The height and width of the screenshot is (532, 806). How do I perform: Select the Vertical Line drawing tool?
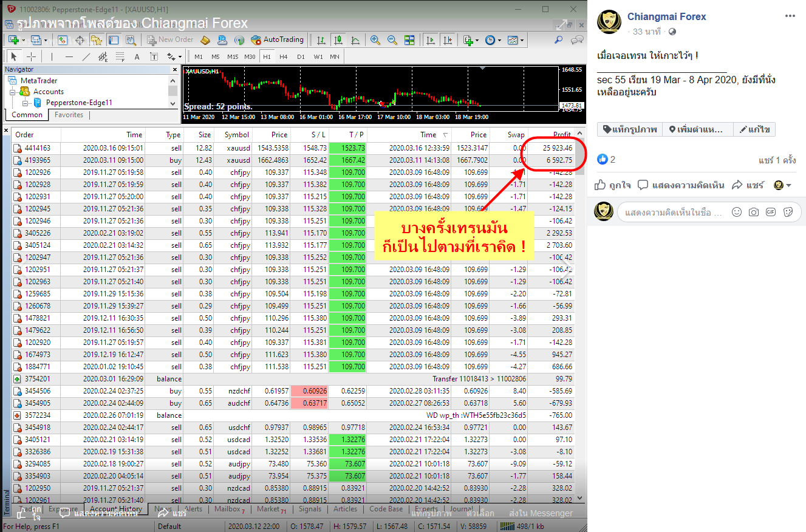(52, 57)
